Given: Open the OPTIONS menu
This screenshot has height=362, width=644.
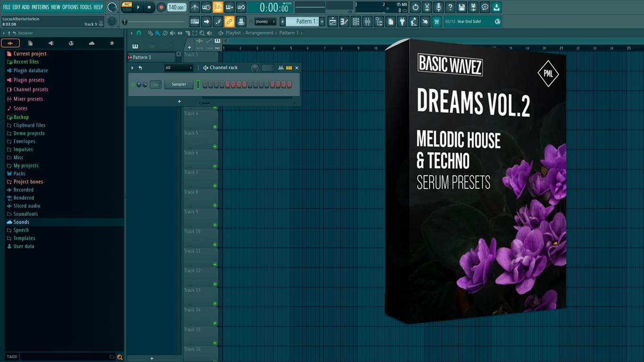Looking at the screenshot, I should 70,7.
